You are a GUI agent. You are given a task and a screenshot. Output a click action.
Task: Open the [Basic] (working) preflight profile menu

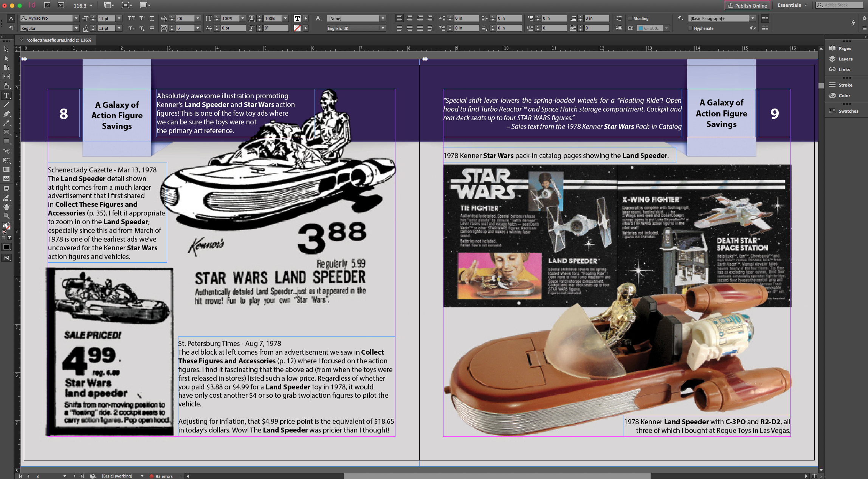coord(142,476)
